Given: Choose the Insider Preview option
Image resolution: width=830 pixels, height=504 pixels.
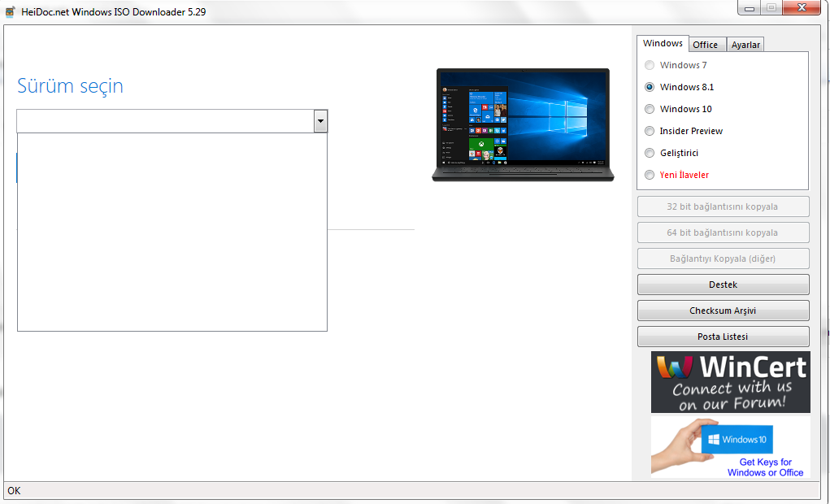Looking at the screenshot, I should 650,131.
